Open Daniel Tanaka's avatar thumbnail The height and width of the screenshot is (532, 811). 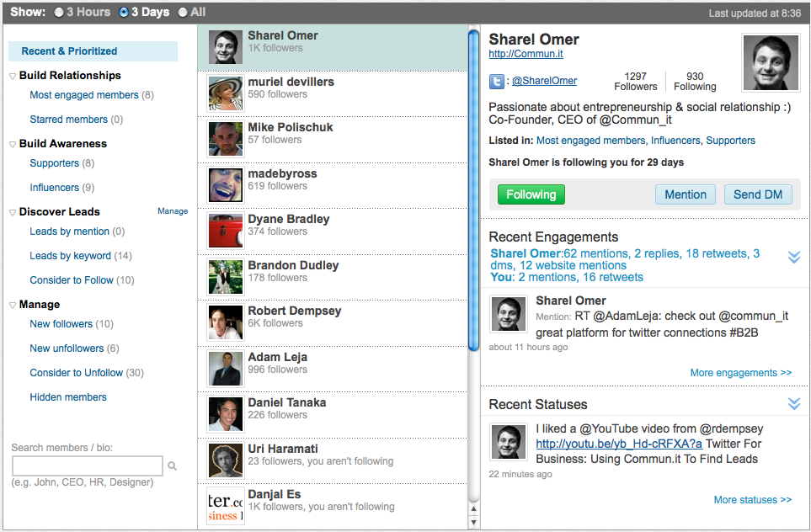tap(225, 414)
